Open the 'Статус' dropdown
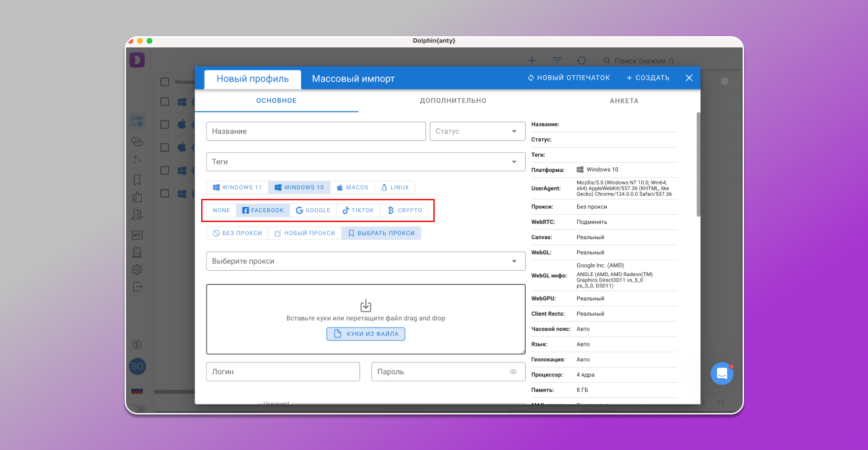The height and width of the screenshot is (450, 868). (478, 131)
